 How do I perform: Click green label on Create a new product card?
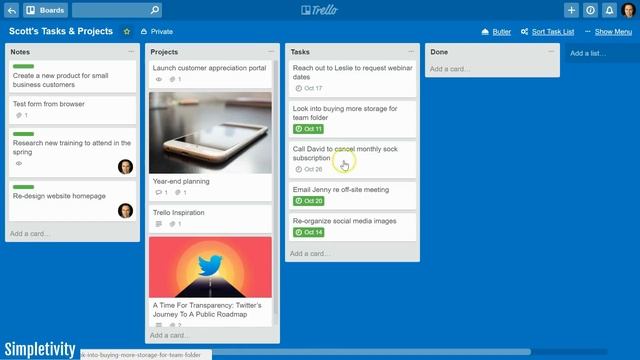(23, 66)
